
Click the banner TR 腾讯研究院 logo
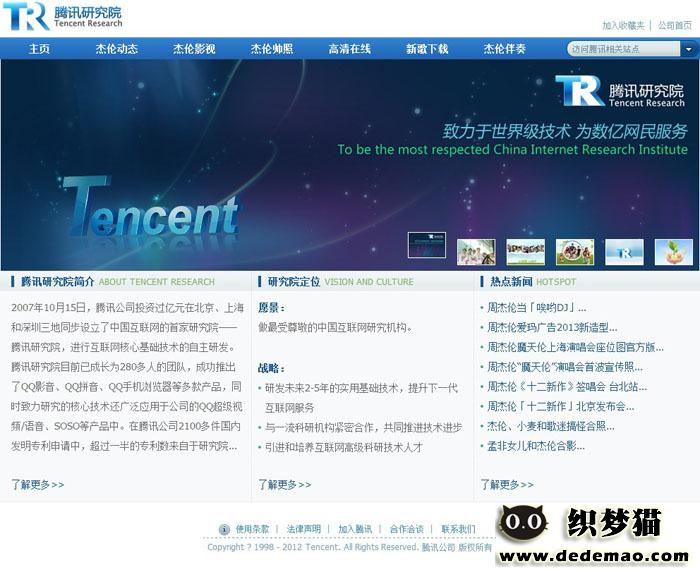tap(620, 91)
